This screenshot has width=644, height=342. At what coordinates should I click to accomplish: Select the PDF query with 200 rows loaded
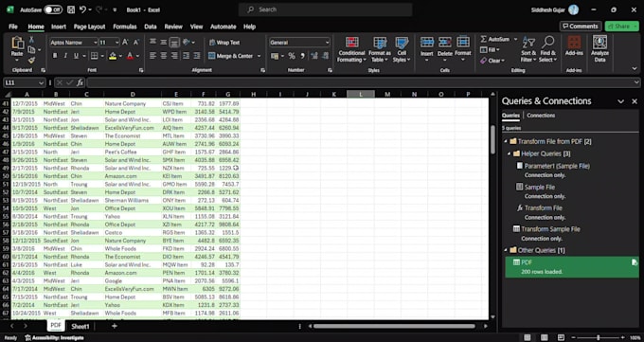click(x=572, y=267)
